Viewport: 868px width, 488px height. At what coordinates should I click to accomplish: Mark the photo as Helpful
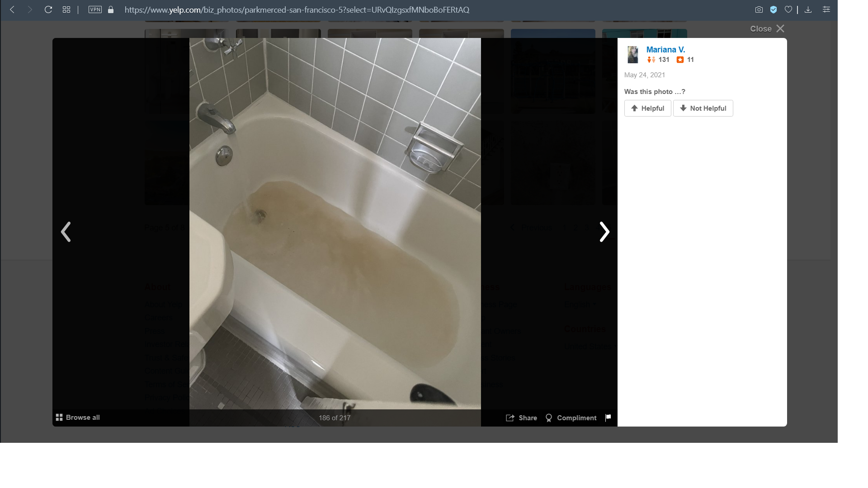(647, 108)
